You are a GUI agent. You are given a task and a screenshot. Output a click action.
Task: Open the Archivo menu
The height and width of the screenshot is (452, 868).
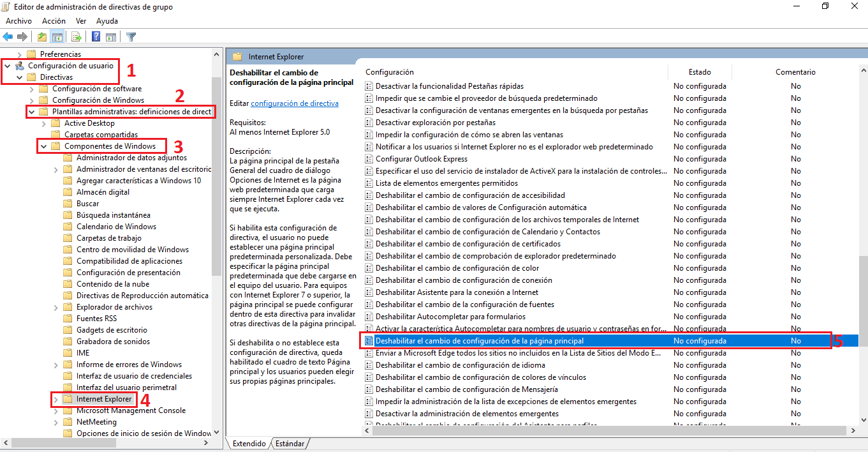point(18,20)
